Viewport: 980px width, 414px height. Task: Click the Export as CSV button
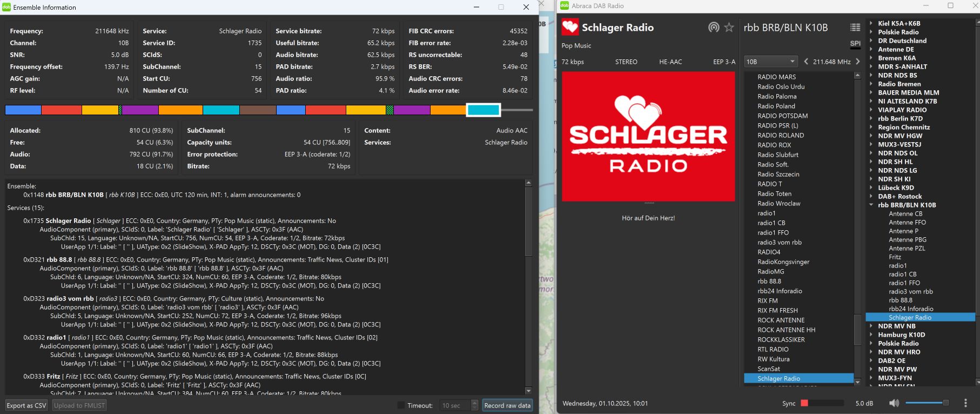coord(26,405)
